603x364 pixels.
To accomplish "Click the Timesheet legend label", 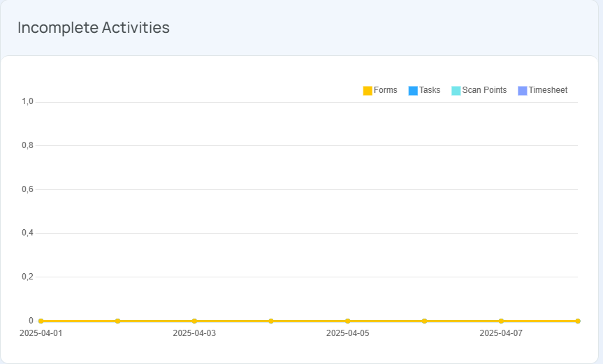I will point(548,90).
